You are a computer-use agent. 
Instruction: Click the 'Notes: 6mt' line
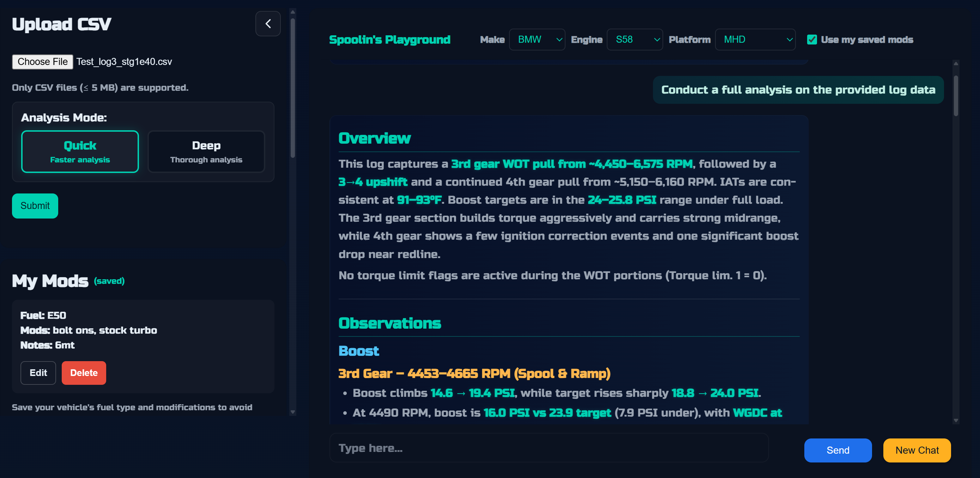pos(47,345)
